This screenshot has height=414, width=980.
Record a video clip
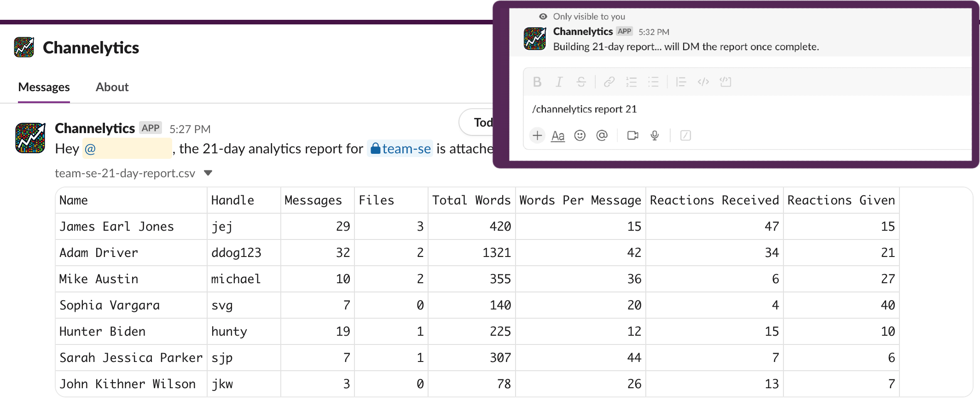pos(632,135)
